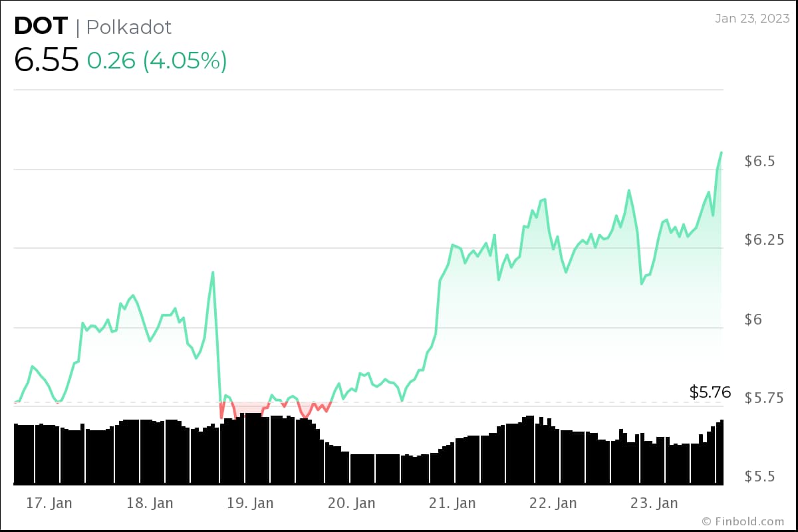798x532 pixels.
Task: Click the Polkadot name label
Action: (128, 27)
